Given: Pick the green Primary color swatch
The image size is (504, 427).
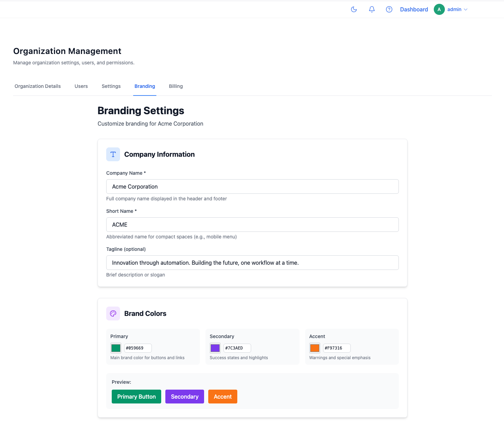Looking at the screenshot, I should tap(116, 348).
